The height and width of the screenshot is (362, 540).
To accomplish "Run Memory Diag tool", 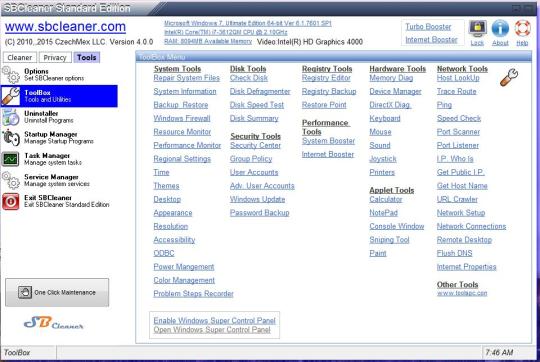I will pos(391,78).
